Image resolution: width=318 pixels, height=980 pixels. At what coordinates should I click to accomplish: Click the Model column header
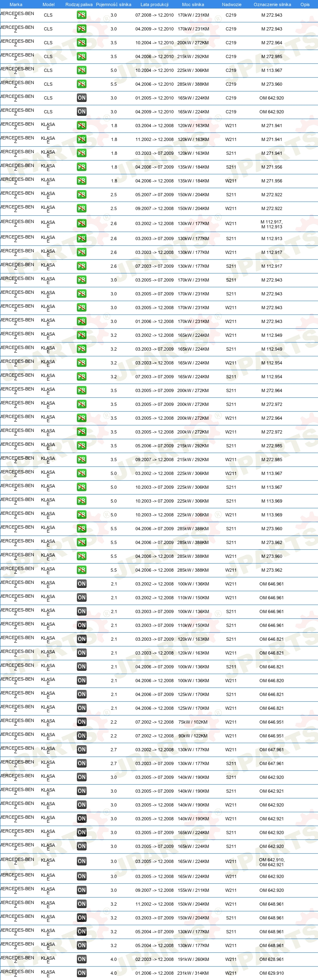pyautogui.click(x=48, y=4)
